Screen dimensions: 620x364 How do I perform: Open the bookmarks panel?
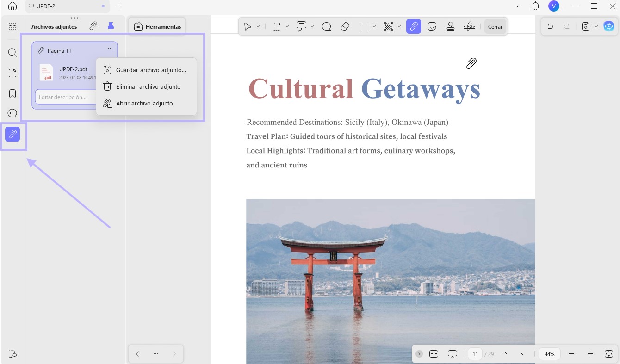pos(12,93)
